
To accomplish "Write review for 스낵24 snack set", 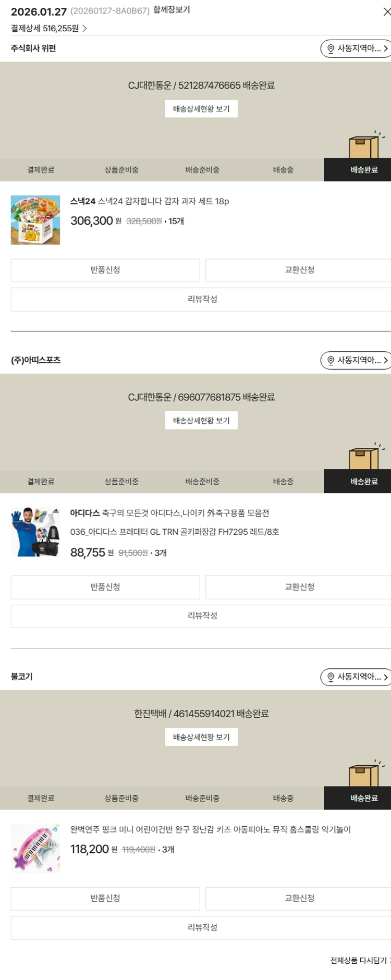I will coord(202,299).
